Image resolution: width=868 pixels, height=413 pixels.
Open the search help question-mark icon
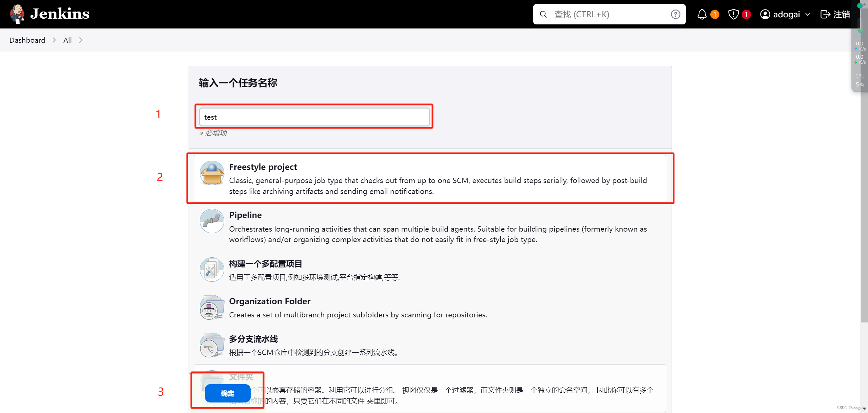675,14
